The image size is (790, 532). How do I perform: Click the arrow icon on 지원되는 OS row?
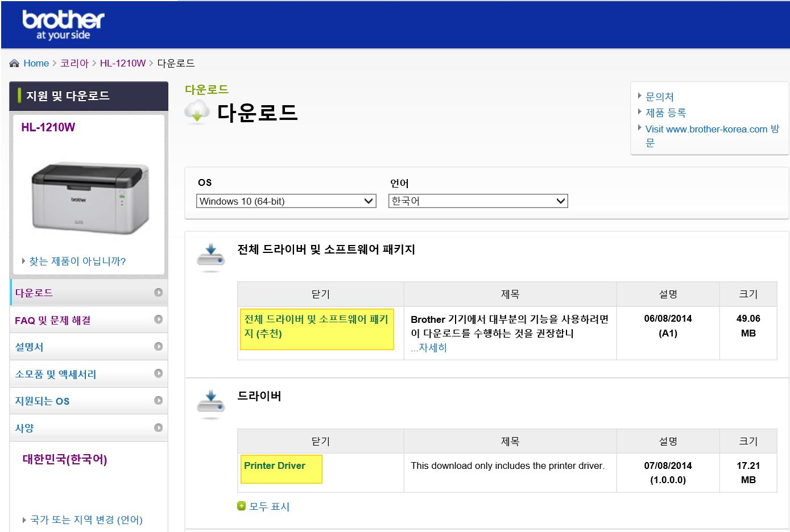pyautogui.click(x=158, y=401)
